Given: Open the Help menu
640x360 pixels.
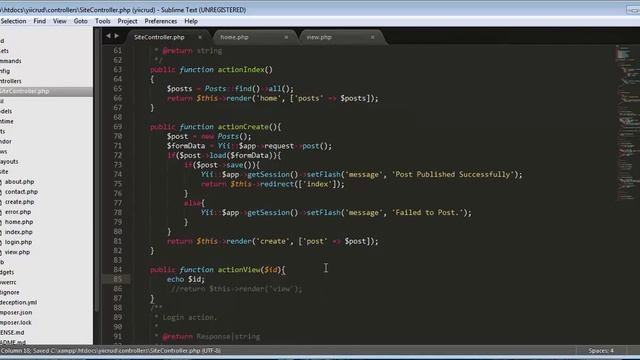Looking at the screenshot, I should [x=191, y=21].
